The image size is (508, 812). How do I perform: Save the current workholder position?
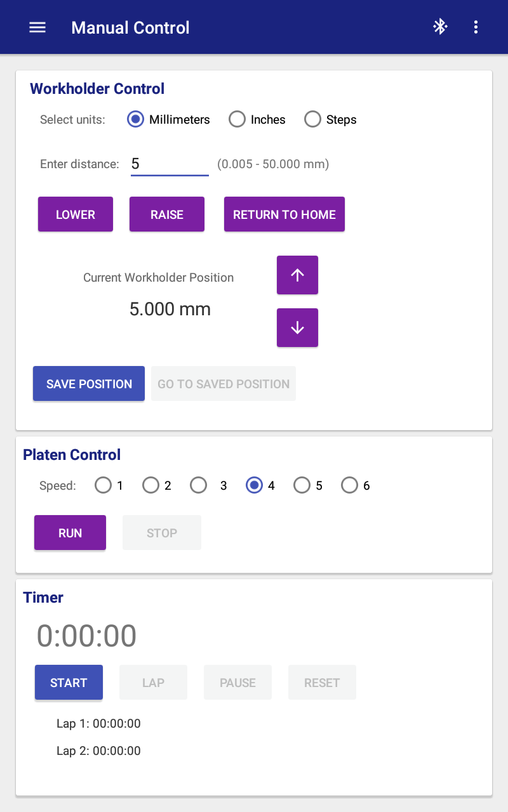(89, 384)
